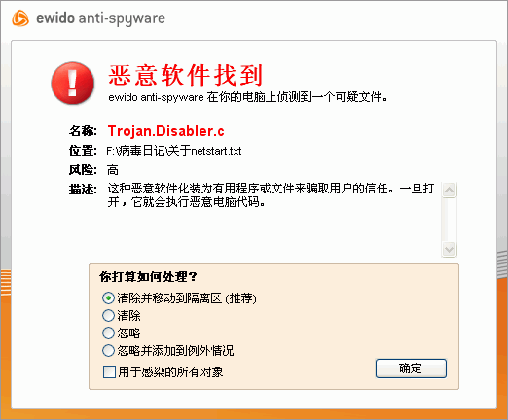Click the risk level value 高

coord(113,170)
